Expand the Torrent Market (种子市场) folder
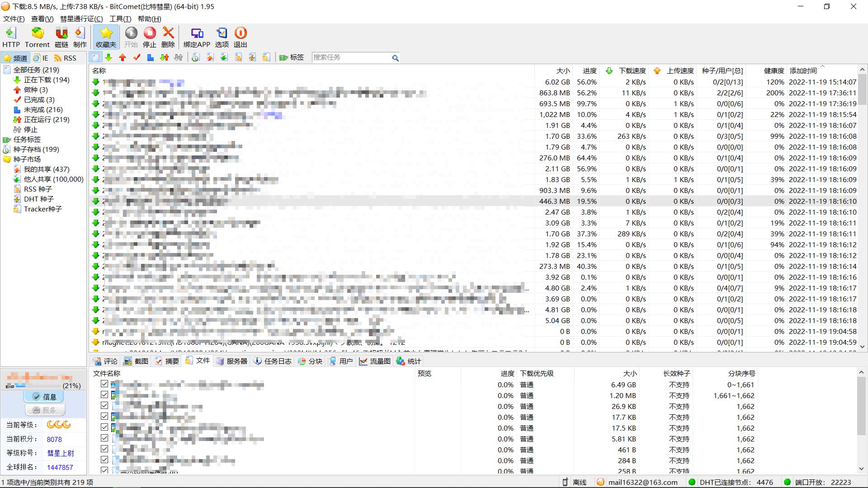The height and width of the screenshot is (488, 868). [x=27, y=159]
